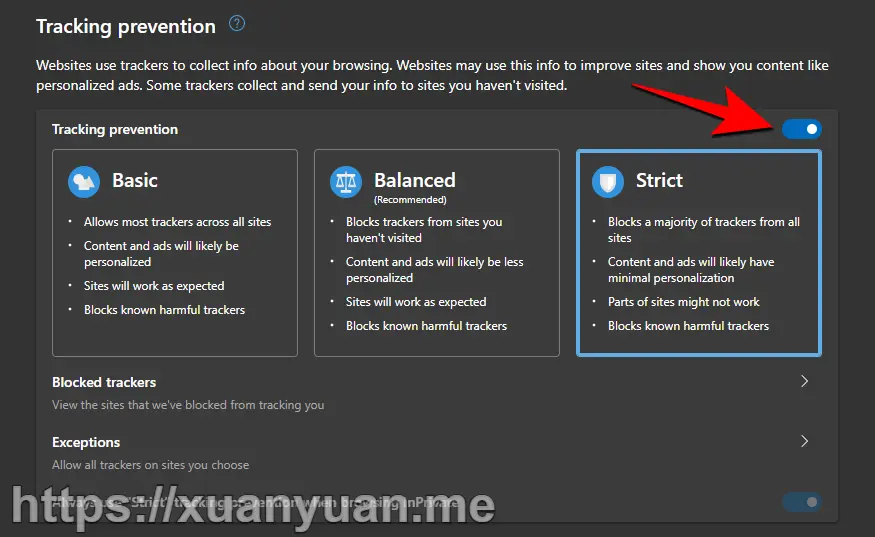
Task: Click 'Allow all trackers on sites you choose'
Action: (151, 465)
